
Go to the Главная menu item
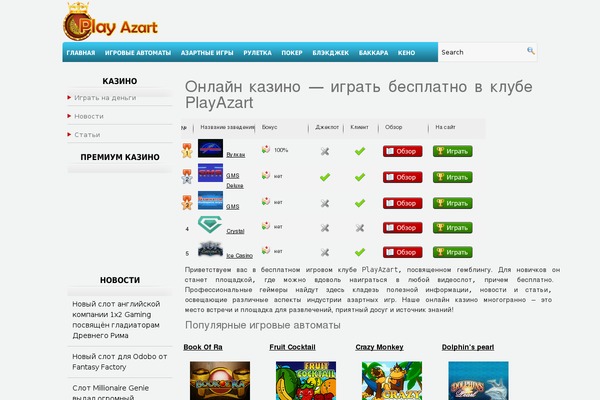pos(81,53)
